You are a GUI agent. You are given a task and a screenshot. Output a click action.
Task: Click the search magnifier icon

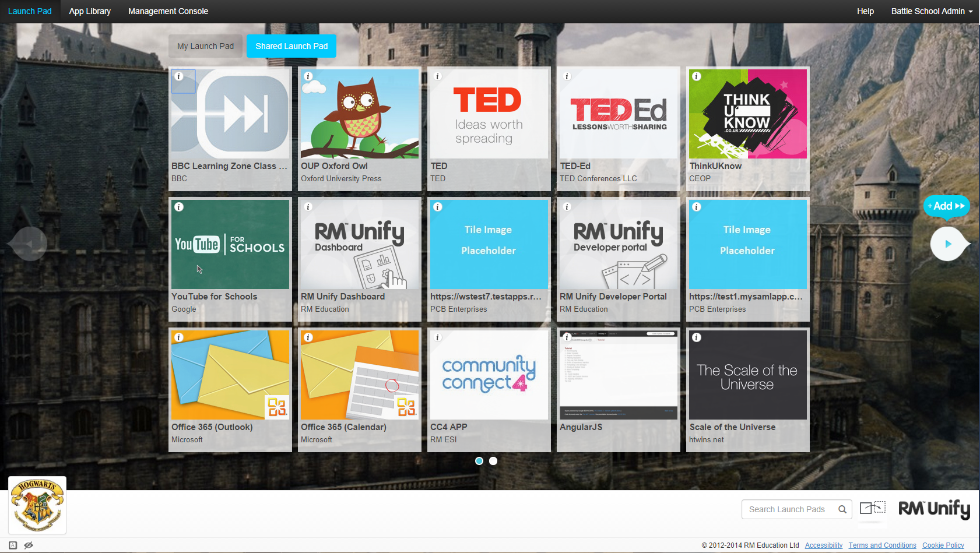tap(842, 509)
